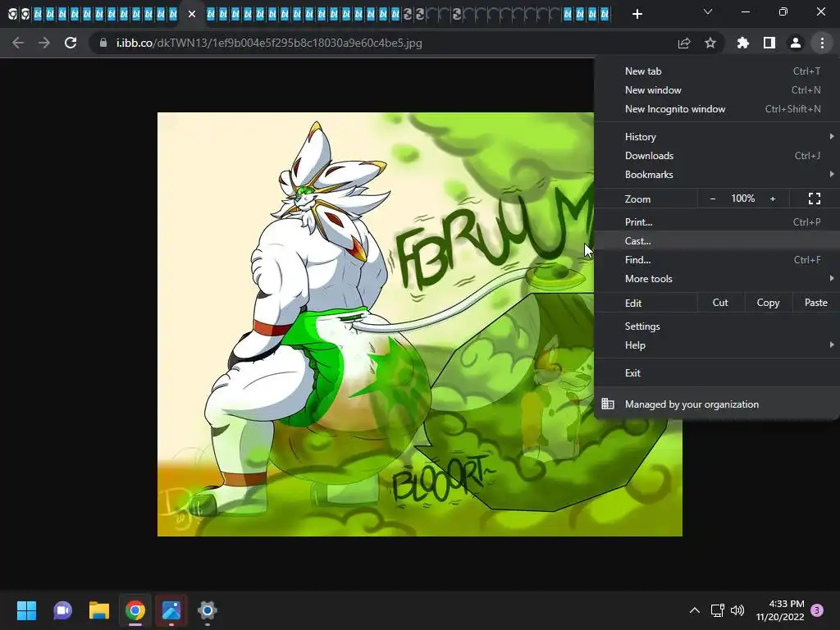
Task: Open File Explorer from taskbar
Action: pyautogui.click(x=99, y=610)
